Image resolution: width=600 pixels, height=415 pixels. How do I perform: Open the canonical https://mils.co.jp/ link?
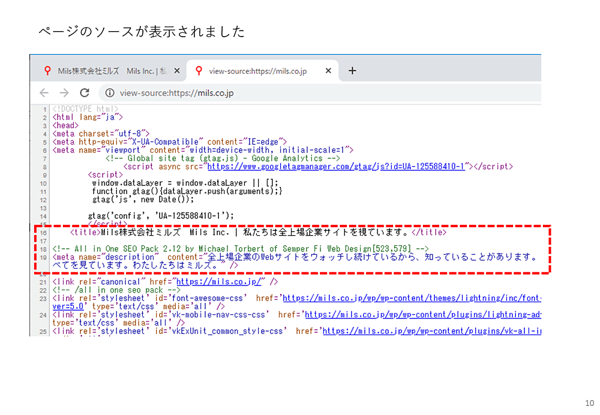219,282
